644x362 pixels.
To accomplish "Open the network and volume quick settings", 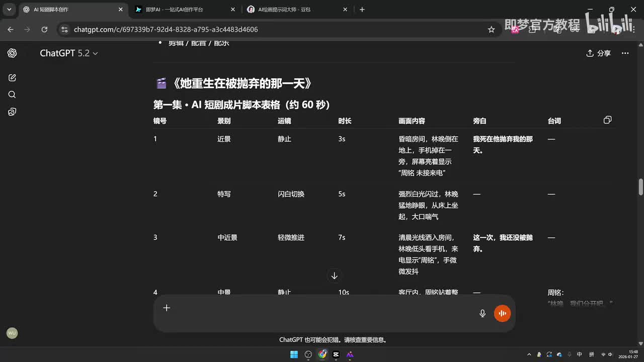I will coord(608,354).
